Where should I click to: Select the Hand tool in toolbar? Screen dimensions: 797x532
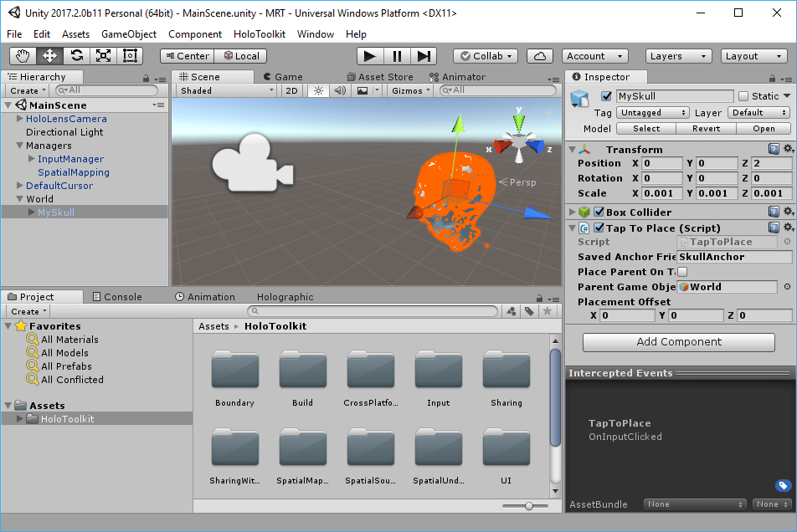tap(23, 56)
